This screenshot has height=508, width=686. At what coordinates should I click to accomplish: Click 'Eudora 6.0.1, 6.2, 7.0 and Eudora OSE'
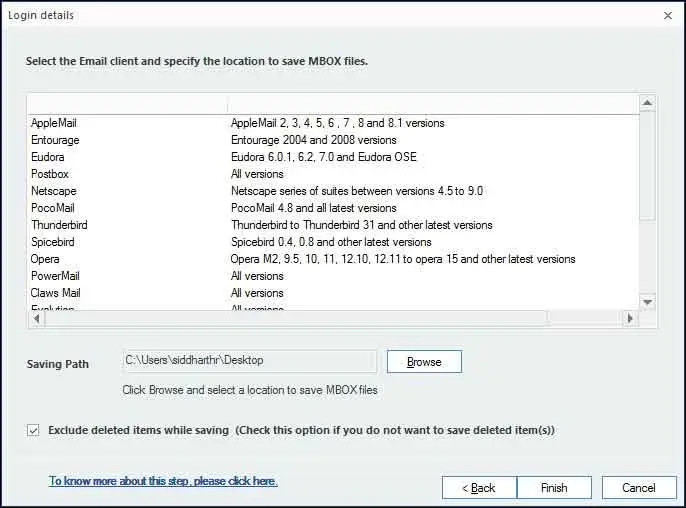pyautogui.click(x=324, y=157)
